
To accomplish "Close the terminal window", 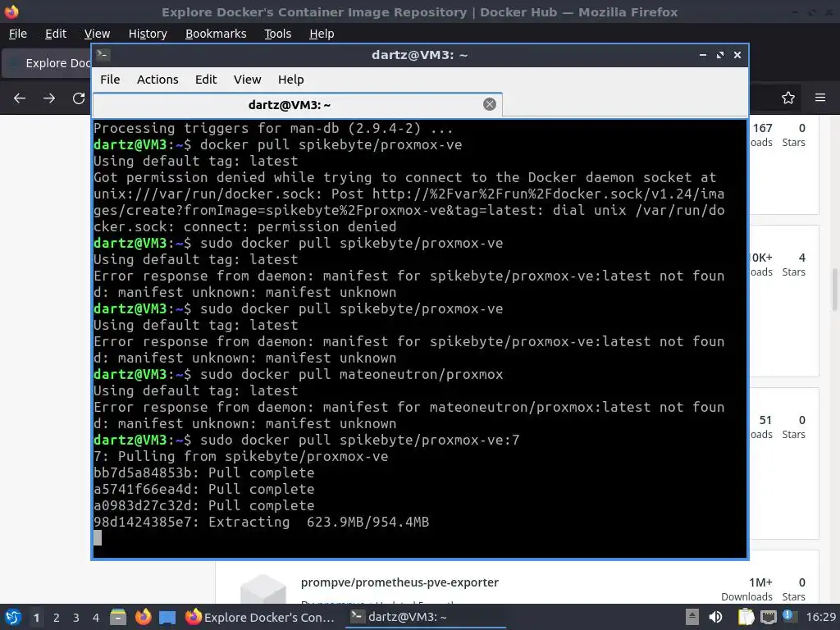I will (x=737, y=55).
